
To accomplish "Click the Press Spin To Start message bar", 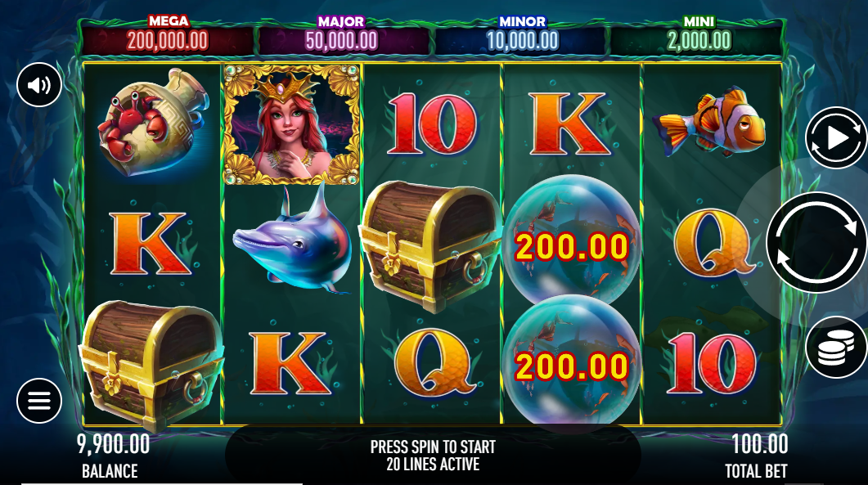I will tap(433, 455).
